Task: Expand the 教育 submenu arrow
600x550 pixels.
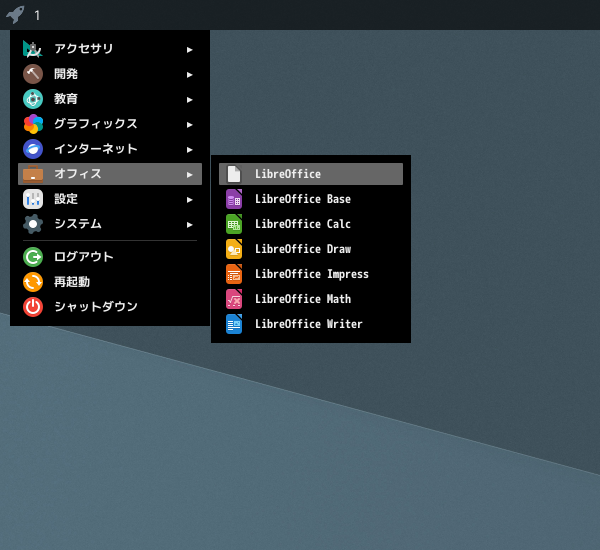Action: pyautogui.click(x=189, y=100)
